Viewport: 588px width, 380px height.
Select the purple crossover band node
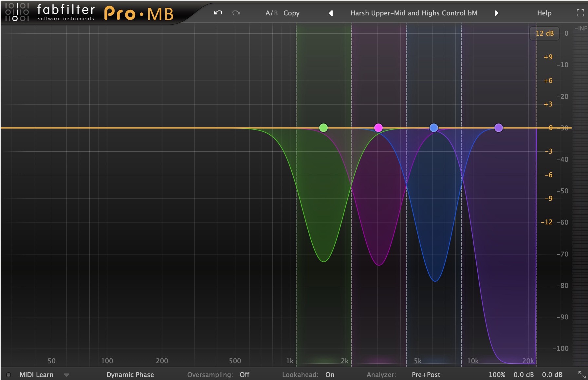click(x=499, y=128)
